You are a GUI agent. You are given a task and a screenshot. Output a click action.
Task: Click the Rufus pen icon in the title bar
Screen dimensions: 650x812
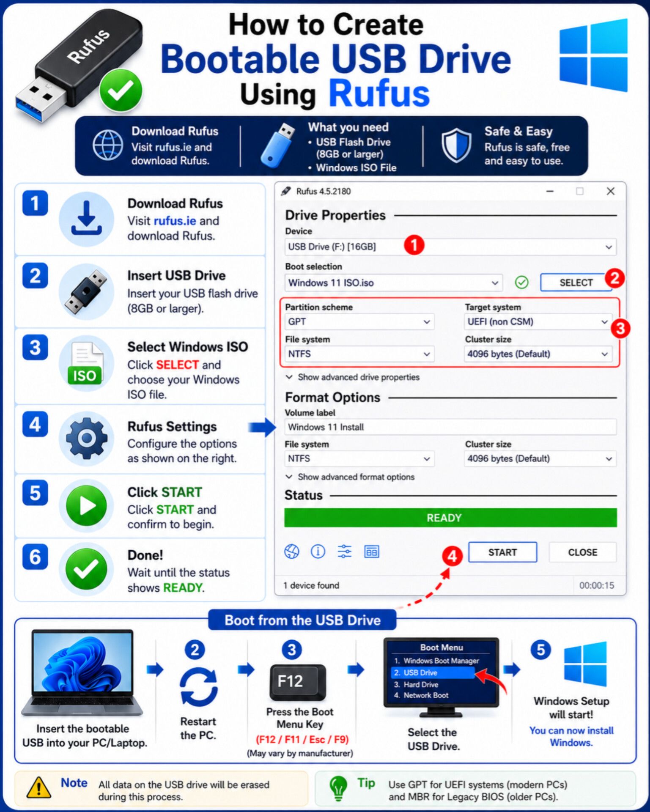click(x=286, y=191)
